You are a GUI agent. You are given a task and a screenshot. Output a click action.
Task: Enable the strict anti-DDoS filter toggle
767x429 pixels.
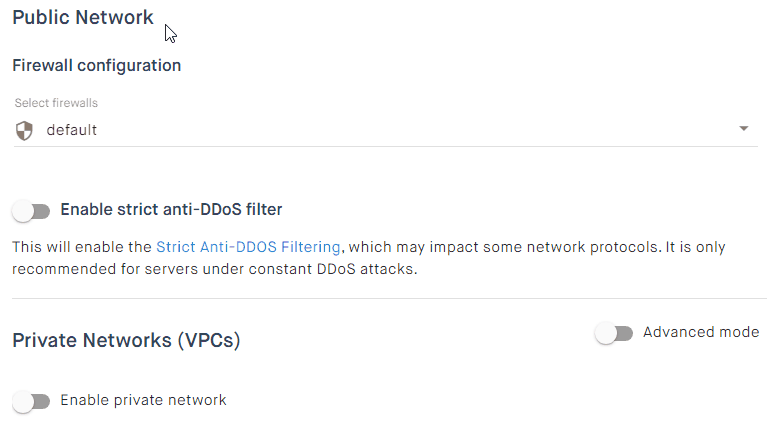pyautogui.click(x=31, y=212)
